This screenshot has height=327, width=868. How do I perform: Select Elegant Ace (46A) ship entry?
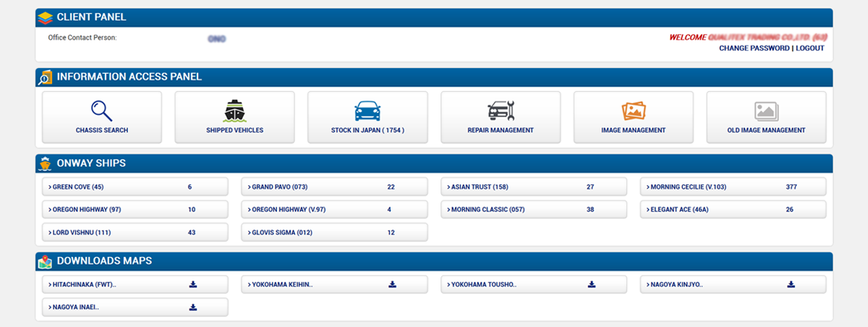tap(682, 210)
